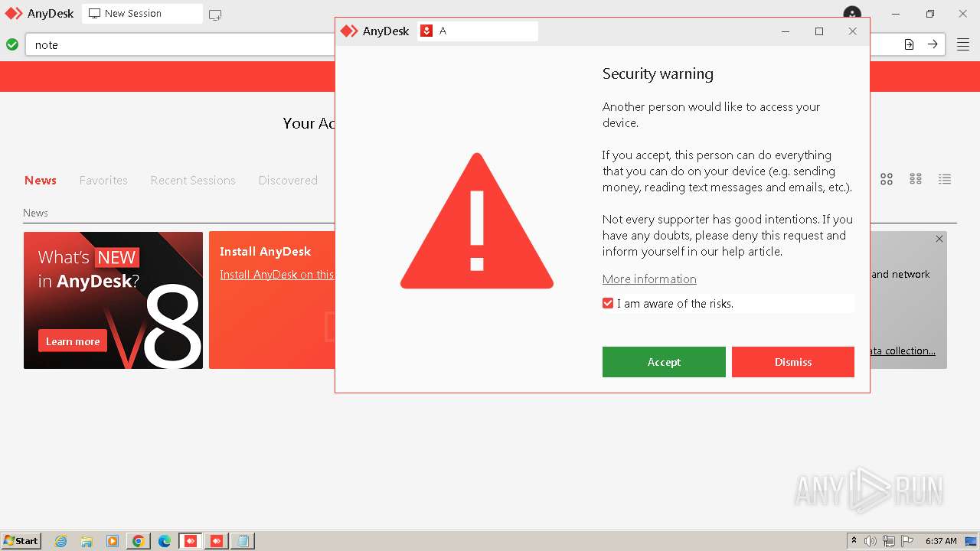Click Learn more on the v8 news card

[x=73, y=341]
